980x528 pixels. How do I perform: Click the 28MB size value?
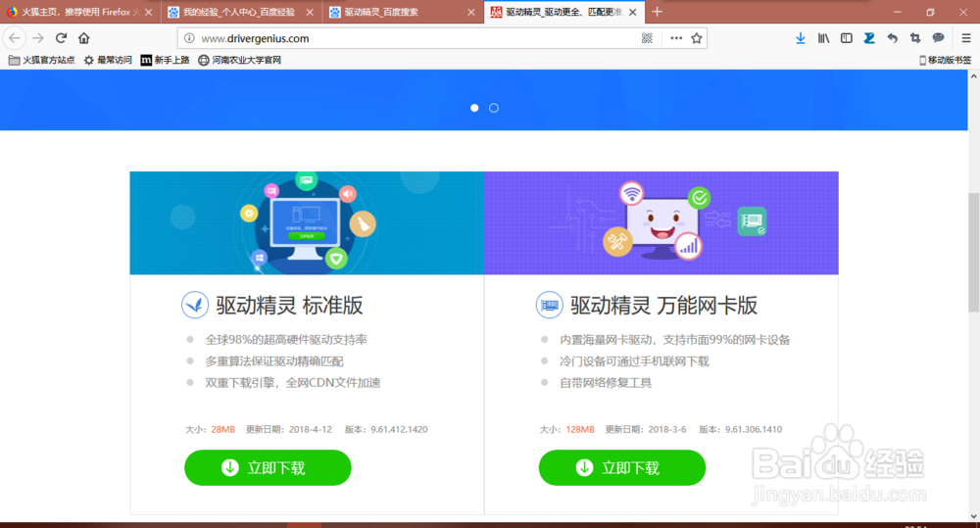[x=223, y=429]
